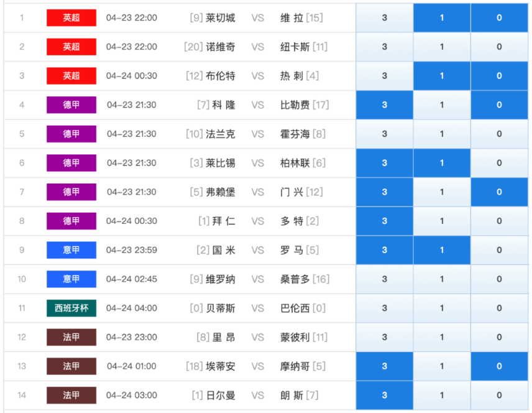The width and height of the screenshot is (532, 413).
Task: Select the 1 option for 里昂 vs 蒙彼利
Action: (442, 337)
